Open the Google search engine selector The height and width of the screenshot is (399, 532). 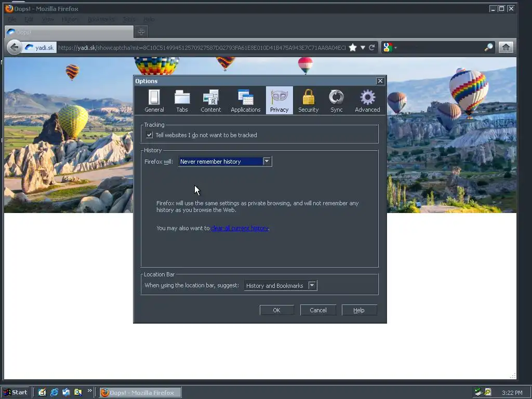pyautogui.click(x=390, y=47)
